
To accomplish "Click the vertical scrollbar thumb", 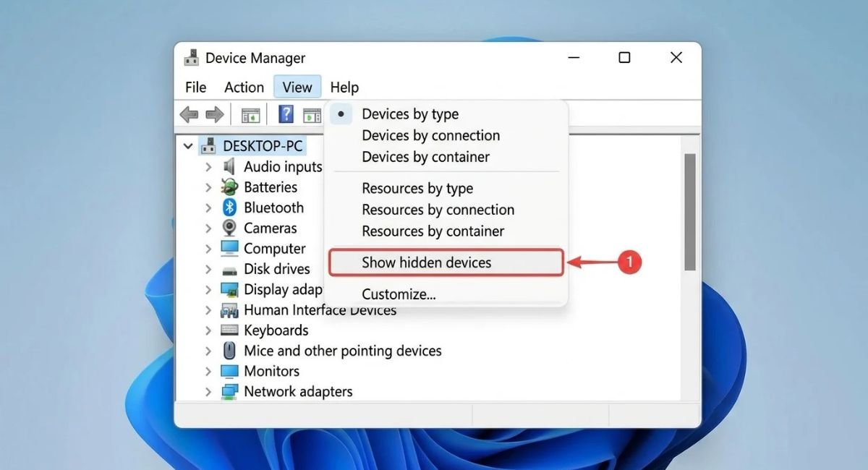I will 690,212.
